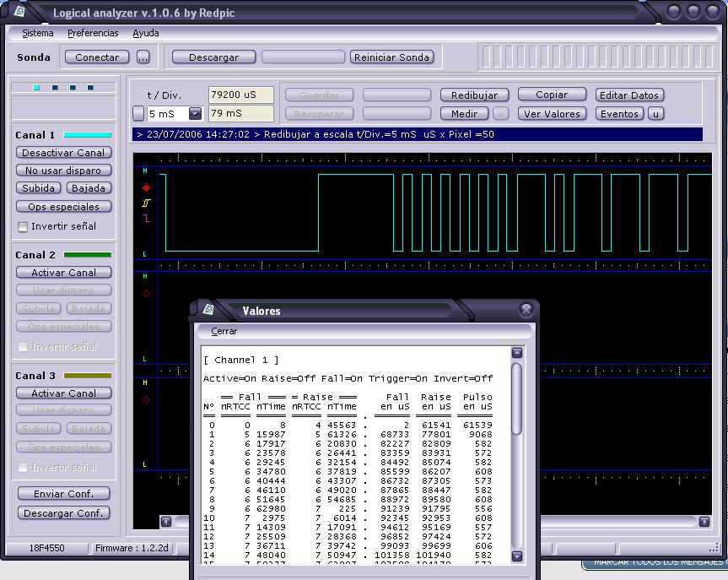Toggle Invertir señal checkbox for Canal 2
The width and height of the screenshot is (728, 580).
pyautogui.click(x=22, y=347)
